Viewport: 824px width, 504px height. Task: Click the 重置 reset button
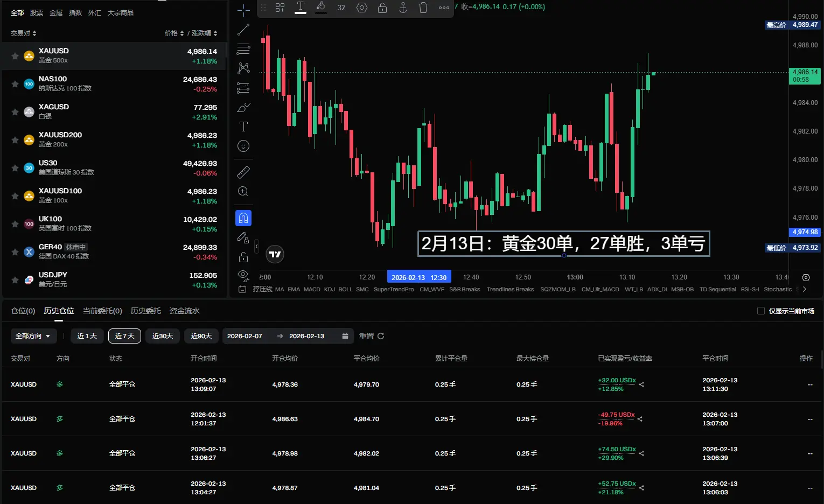click(x=372, y=336)
